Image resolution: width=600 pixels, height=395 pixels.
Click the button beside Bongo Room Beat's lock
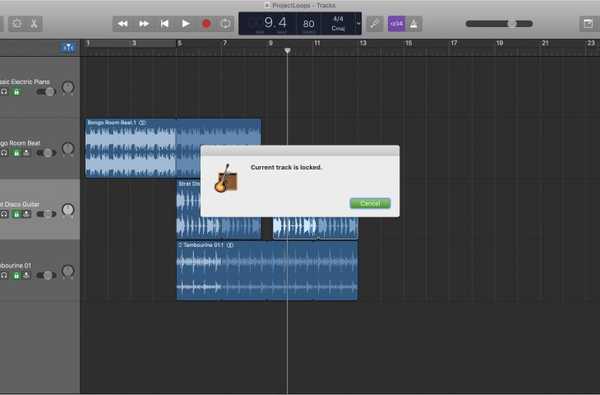(x=26, y=153)
